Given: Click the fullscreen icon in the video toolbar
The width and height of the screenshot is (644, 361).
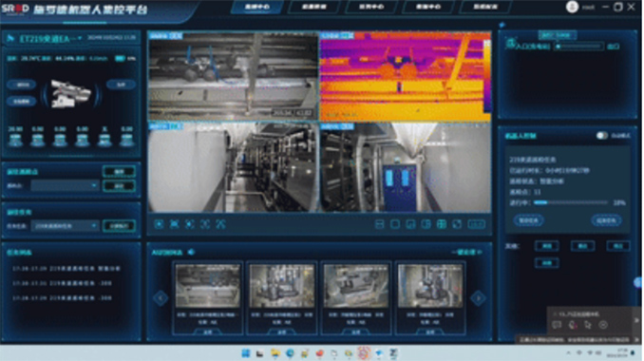Looking at the screenshot, I should coord(457,224).
